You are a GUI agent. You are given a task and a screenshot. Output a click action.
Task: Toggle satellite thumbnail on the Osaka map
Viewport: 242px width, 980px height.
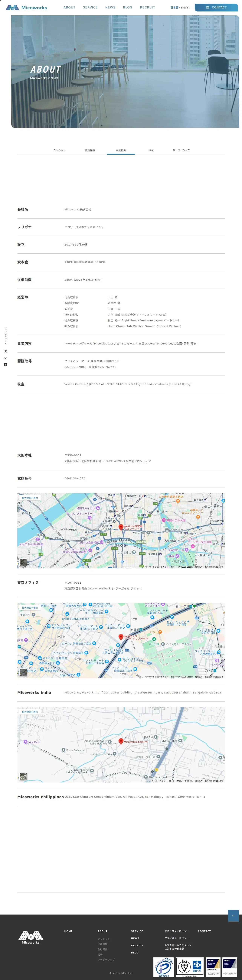(23, 562)
